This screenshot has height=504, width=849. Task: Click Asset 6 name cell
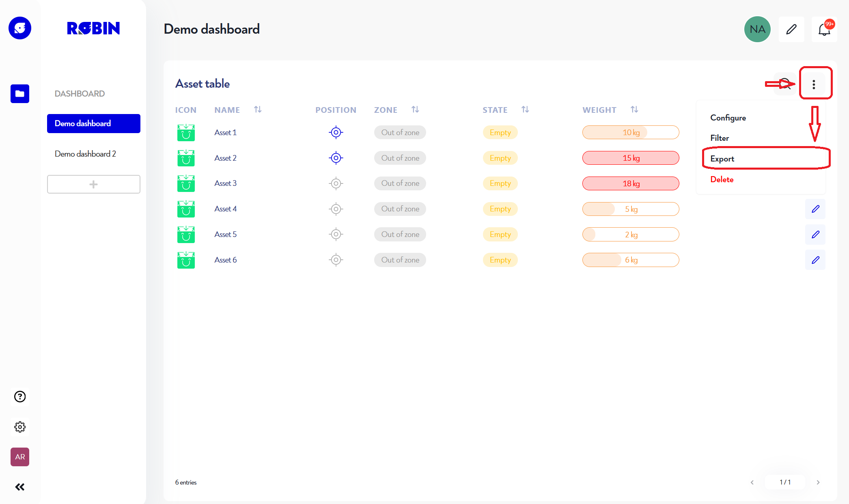click(x=225, y=260)
